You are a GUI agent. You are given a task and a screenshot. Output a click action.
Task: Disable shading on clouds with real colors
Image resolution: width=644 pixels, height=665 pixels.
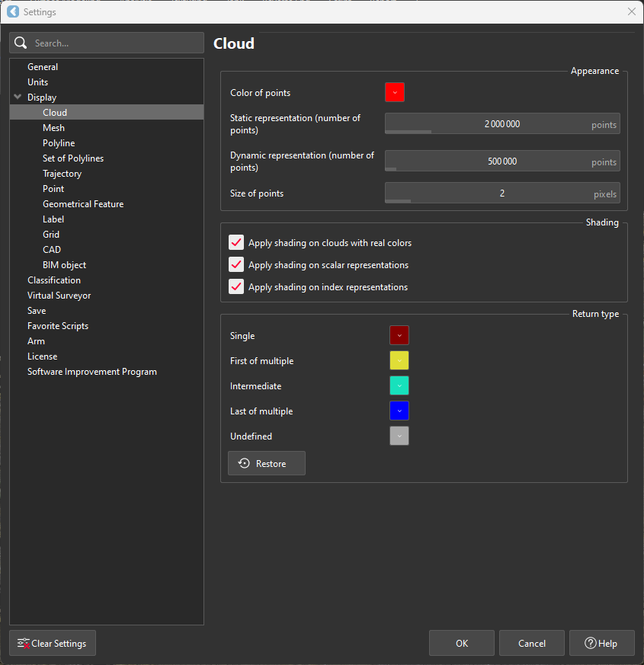[x=236, y=243]
